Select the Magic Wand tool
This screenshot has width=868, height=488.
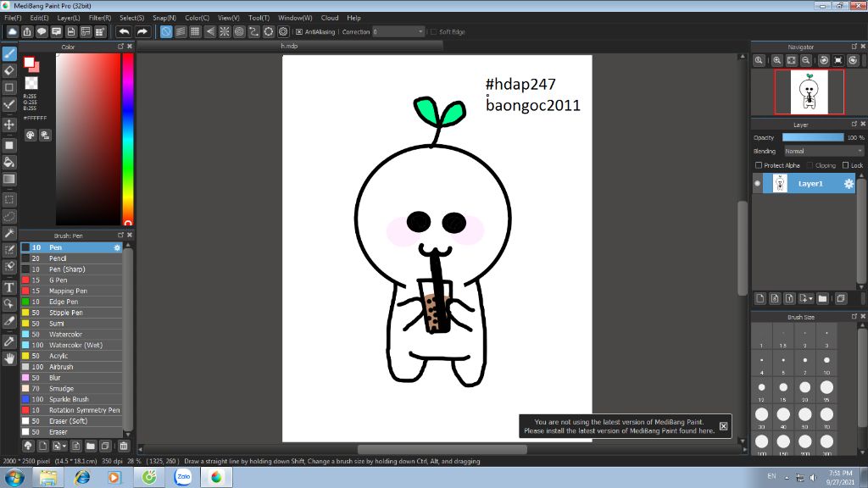[x=9, y=233]
